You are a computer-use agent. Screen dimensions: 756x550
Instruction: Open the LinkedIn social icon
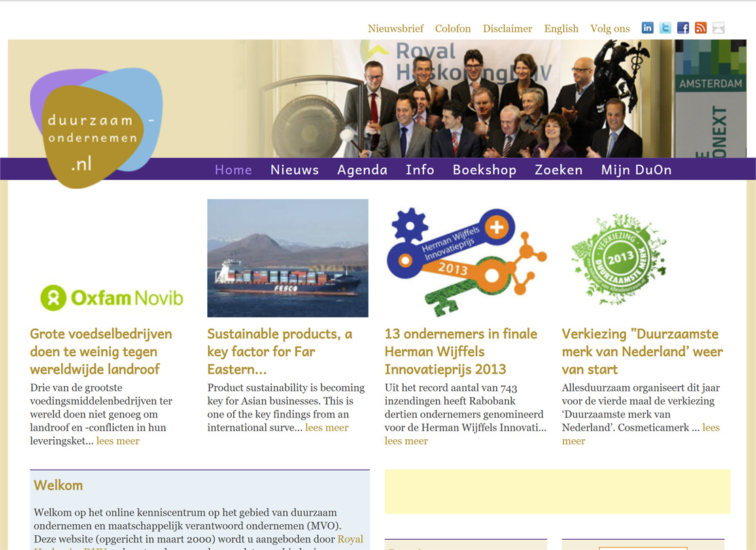[647, 28]
